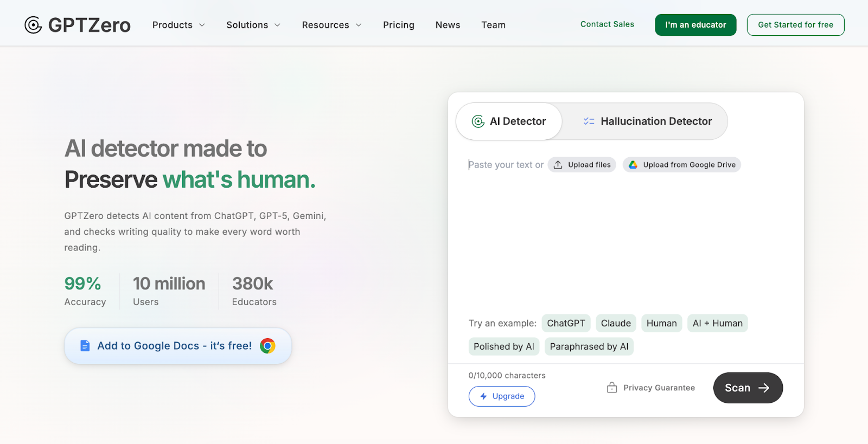Screen dimensions: 868x444
Task: Try the Human example
Action: pyautogui.click(x=661, y=323)
